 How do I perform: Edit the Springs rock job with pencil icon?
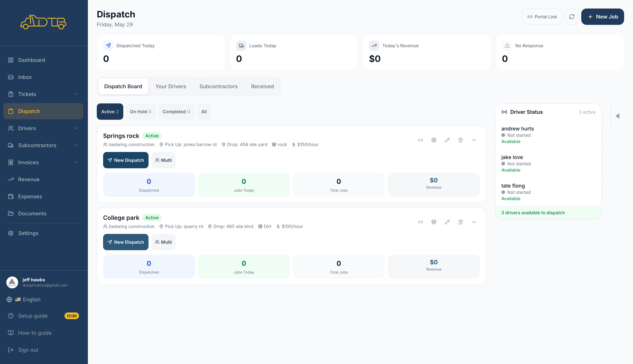[x=447, y=140]
